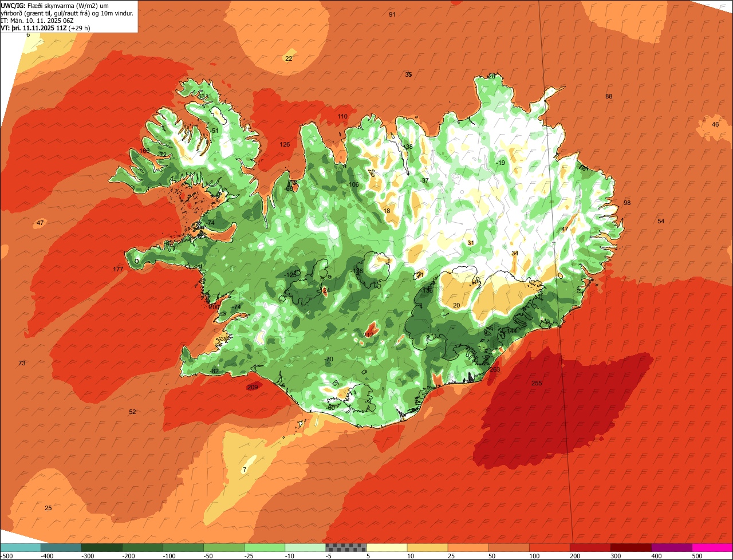Click the '263' value on the southeast coast

[x=495, y=369]
